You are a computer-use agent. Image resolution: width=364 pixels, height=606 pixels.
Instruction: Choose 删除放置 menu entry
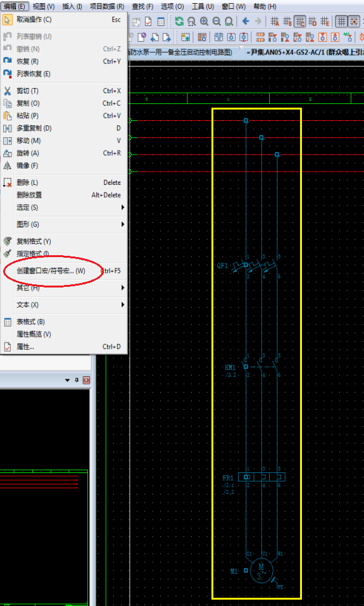click(x=64, y=195)
